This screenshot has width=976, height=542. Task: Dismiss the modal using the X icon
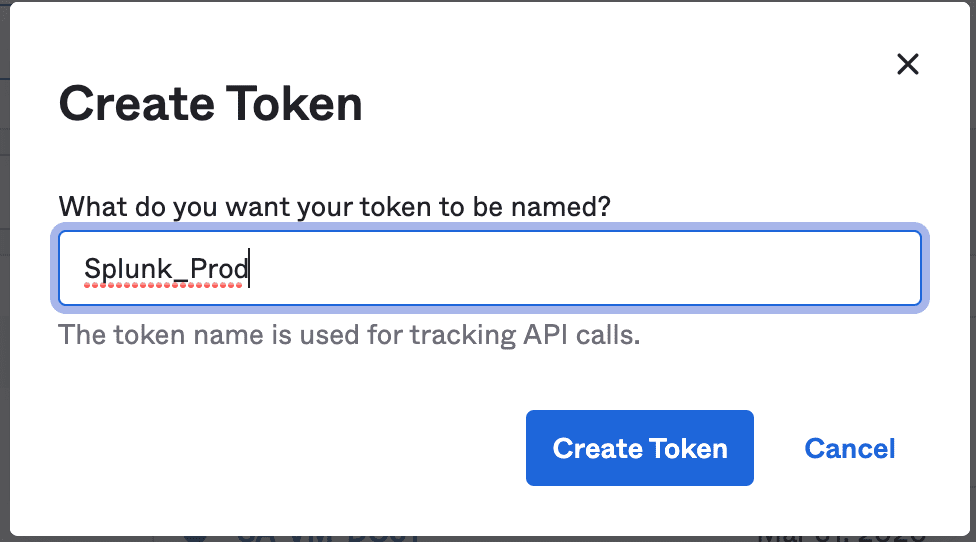[x=908, y=64]
